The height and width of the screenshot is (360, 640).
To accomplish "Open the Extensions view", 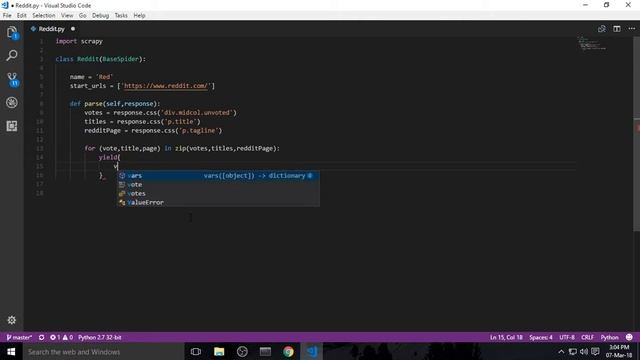I will [12, 126].
